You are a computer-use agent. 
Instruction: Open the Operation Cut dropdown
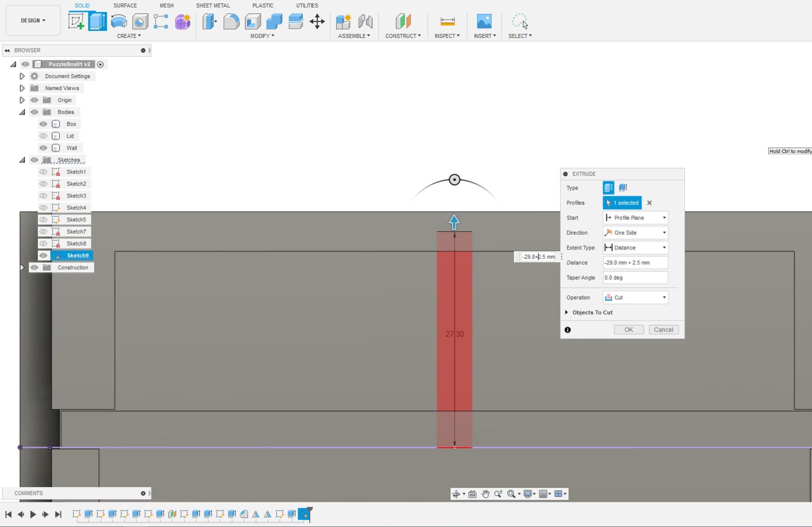(x=635, y=297)
